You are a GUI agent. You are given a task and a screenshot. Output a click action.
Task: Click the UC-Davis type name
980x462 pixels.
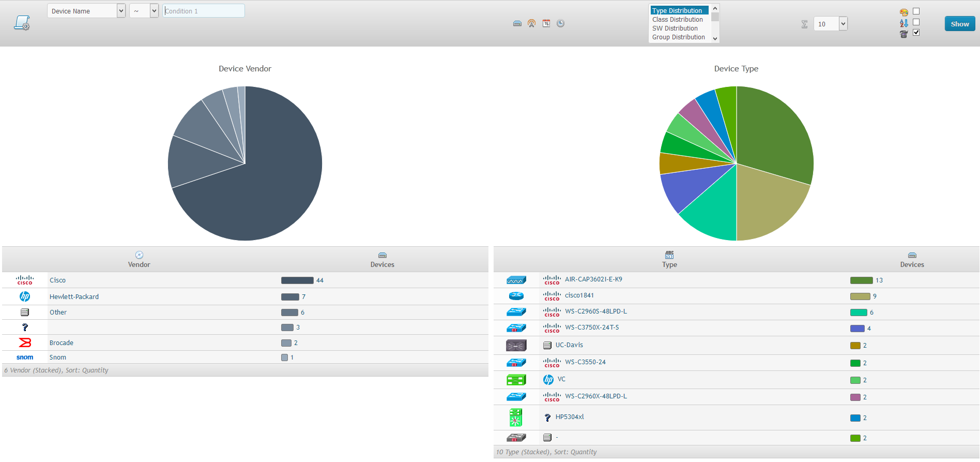point(569,345)
